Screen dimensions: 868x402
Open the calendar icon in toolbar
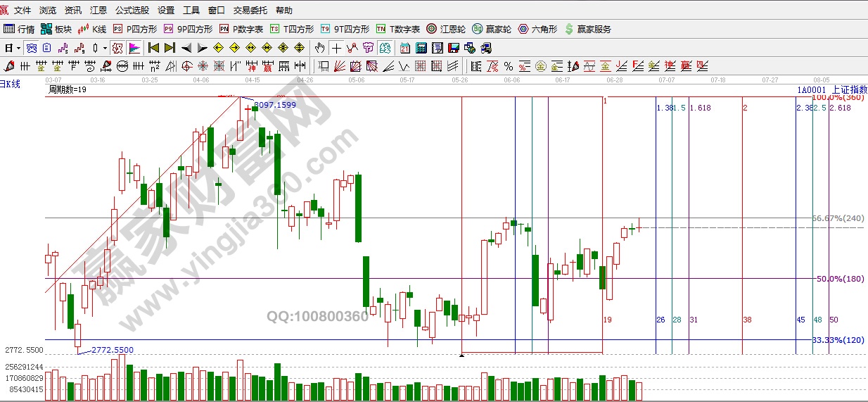tap(405, 49)
